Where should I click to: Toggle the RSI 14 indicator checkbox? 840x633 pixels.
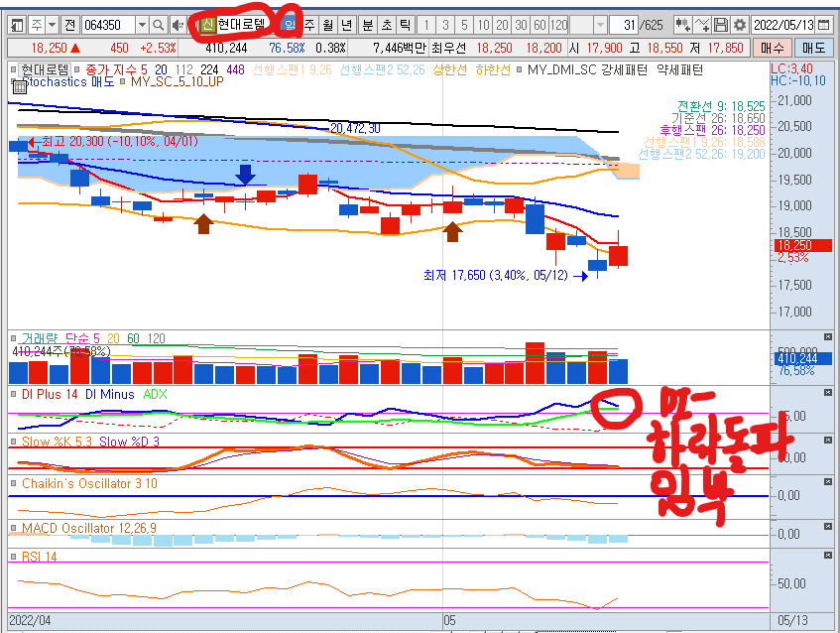coord(14,557)
